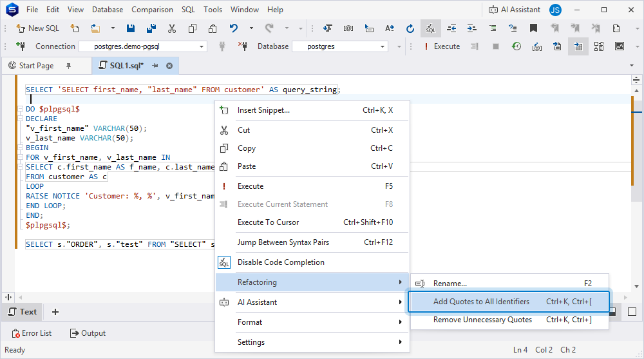The image size is (644, 359).
Task: Select Remove Unnecessary Quotes
Action: tap(509, 320)
